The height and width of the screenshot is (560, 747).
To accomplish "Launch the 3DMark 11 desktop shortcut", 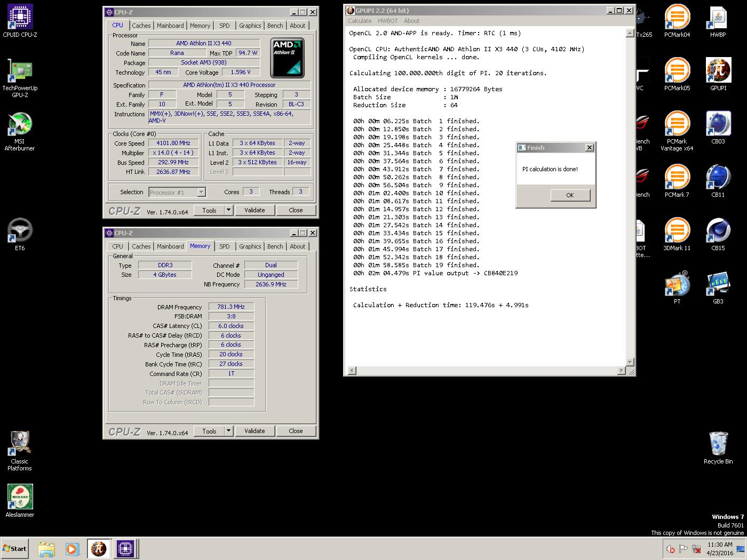I will pos(677,235).
